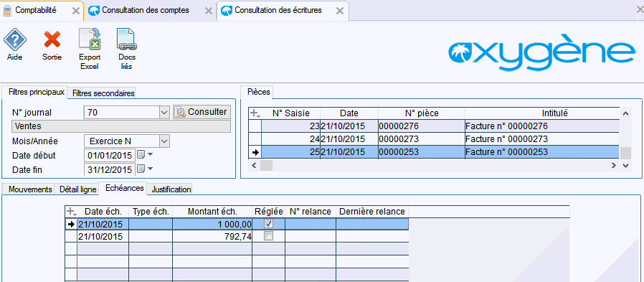Screen dimensions: 644x282
Task: Click the Consultation des comptes tab icon
Action: [x=95, y=11]
